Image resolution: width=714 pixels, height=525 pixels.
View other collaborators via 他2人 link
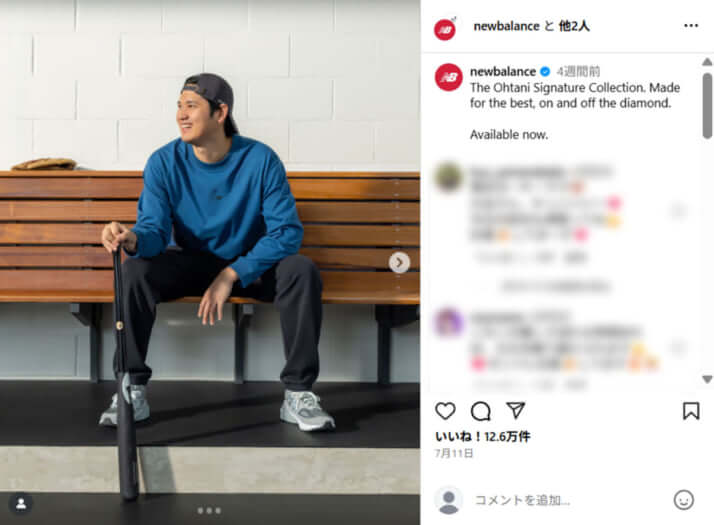(574, 26)
